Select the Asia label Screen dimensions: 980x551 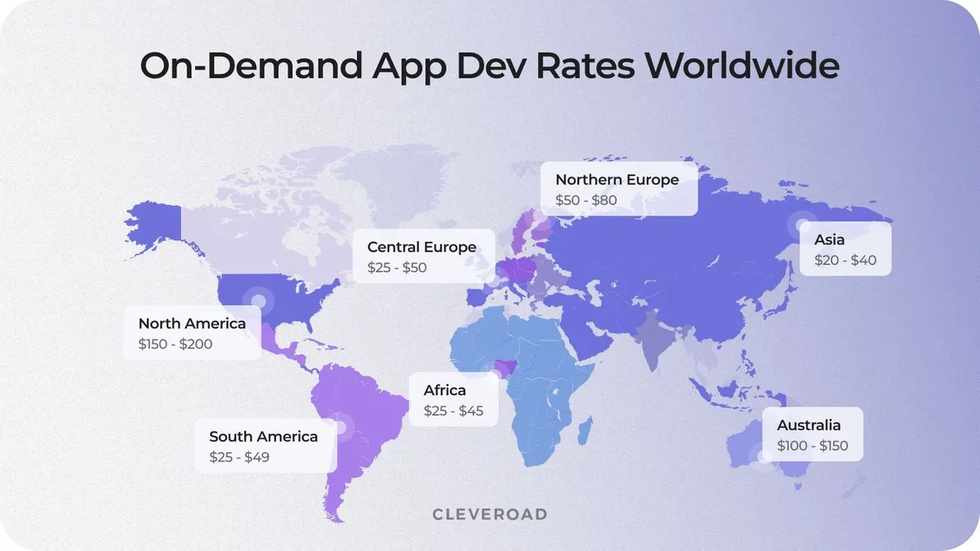click(830, 240)
